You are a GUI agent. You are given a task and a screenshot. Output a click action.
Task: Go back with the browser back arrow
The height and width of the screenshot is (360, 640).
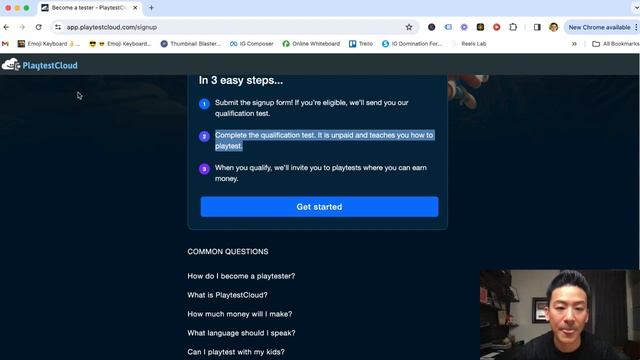point(6,27)
